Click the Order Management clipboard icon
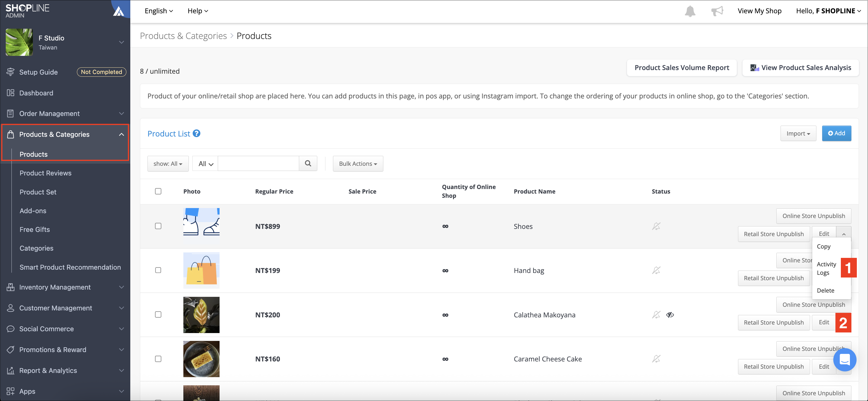Image resolution: width=868 pixels, height=401 pixels. click(11, 114)
